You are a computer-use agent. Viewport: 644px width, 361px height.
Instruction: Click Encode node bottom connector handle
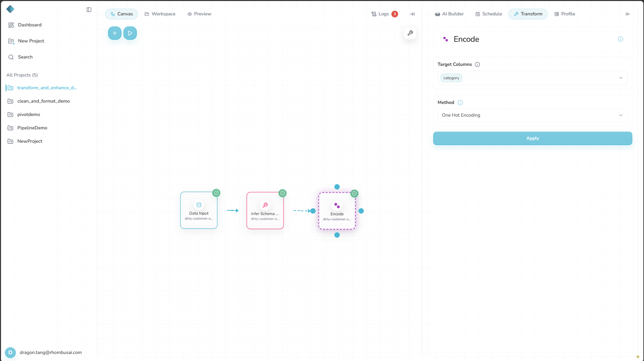[x=337, y=235]
